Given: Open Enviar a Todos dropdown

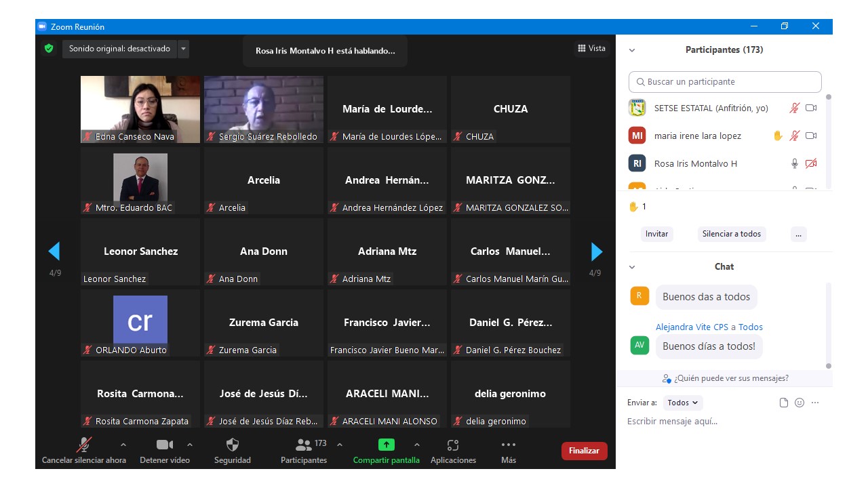Looking at the screenshot, I should (x=683, y=403).
